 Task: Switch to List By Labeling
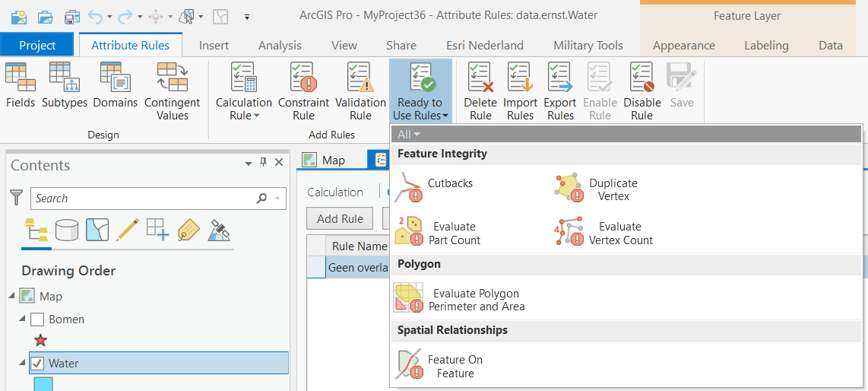pyautogui.click(x=188, y=229)
